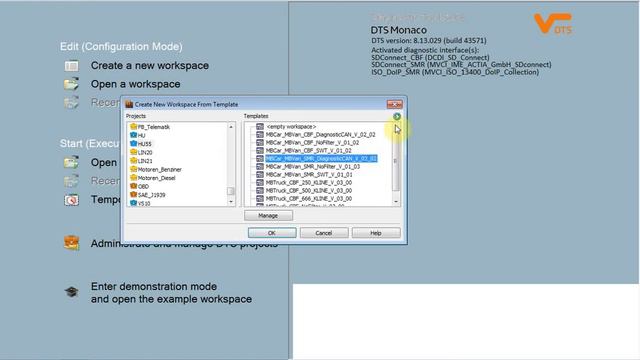
Task: Click Create a new workspace link
Action: click(150, 66)
